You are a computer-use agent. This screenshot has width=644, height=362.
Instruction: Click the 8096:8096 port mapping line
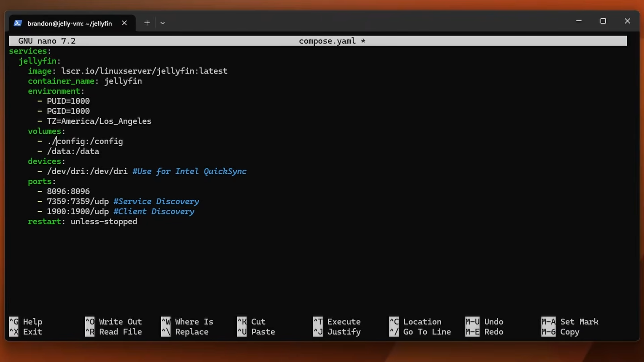[x=68, y=191]
